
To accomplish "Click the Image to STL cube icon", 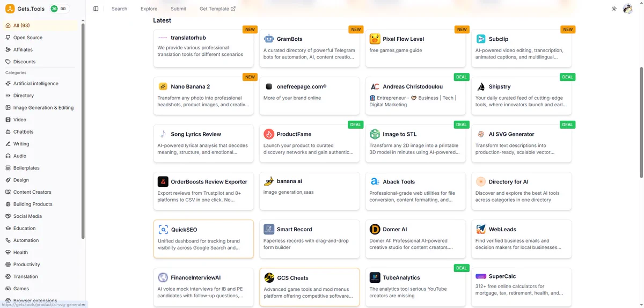I will 375,134.
